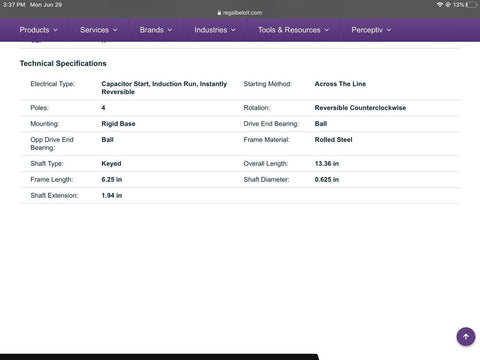Click the Shaft Extension 1.94 in value
The image size is (480, 360).
tap(112, 196)
